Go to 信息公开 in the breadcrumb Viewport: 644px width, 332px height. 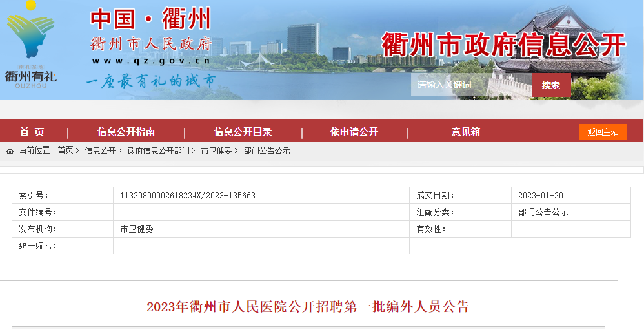point(100,150)
